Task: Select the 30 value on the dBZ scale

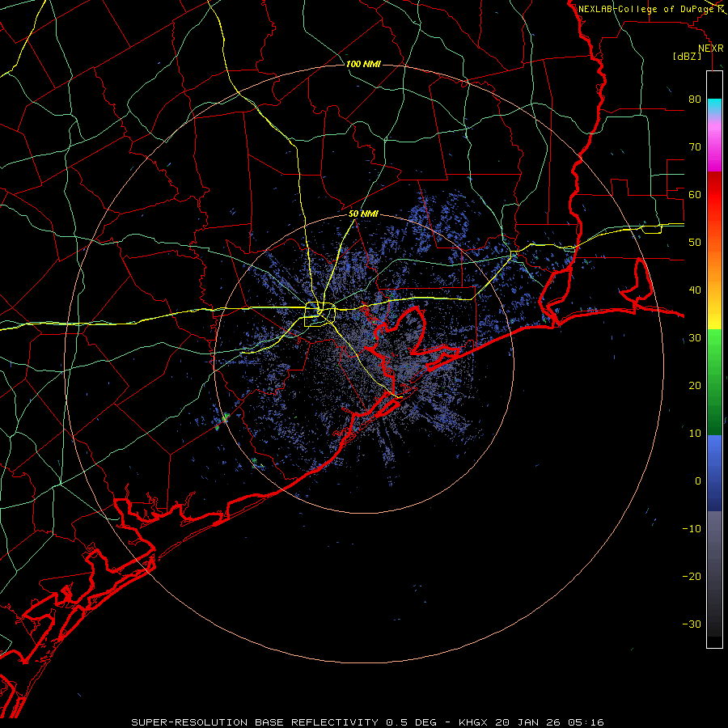Action: click(x=695, y=338)
